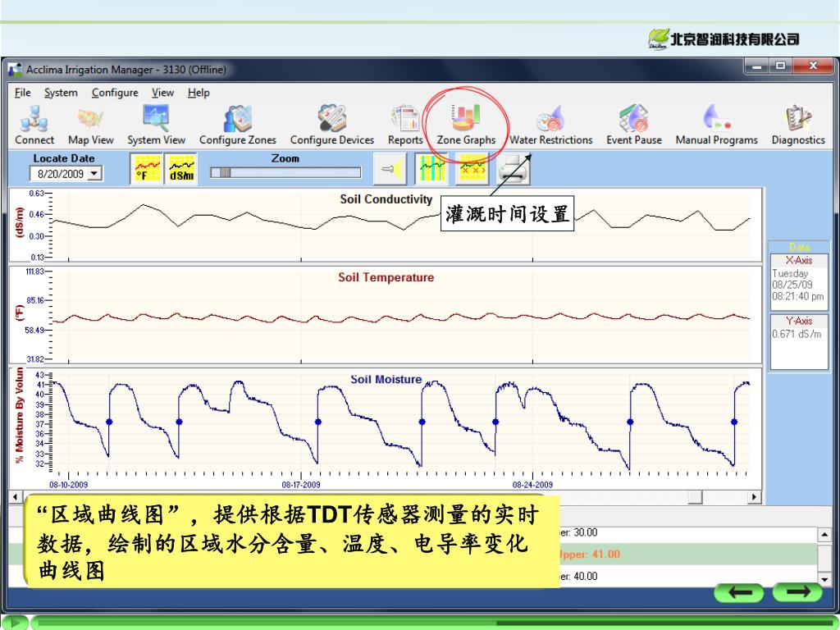840x630 pixels.
Task: Click the printer icon
Action: coord(514,169)
